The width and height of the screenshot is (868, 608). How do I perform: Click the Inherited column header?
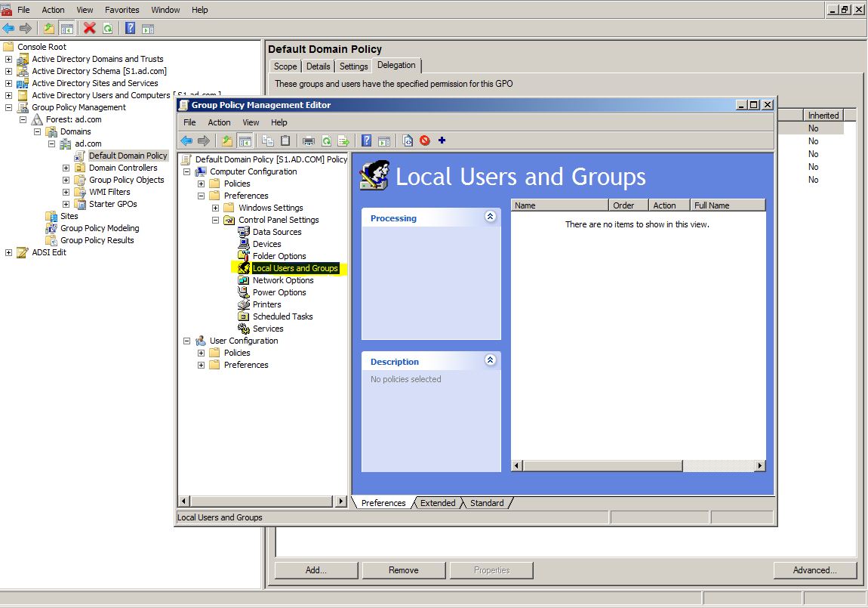coord(823,115)
